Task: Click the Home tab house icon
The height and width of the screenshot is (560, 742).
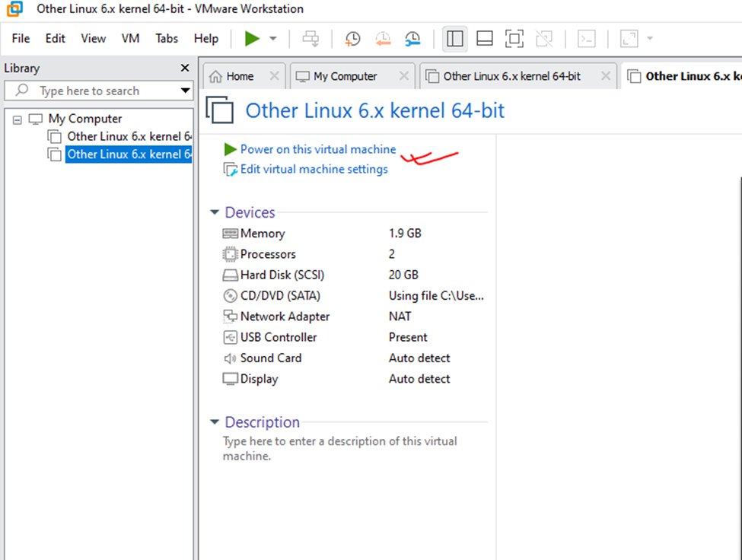Action: 215,76
